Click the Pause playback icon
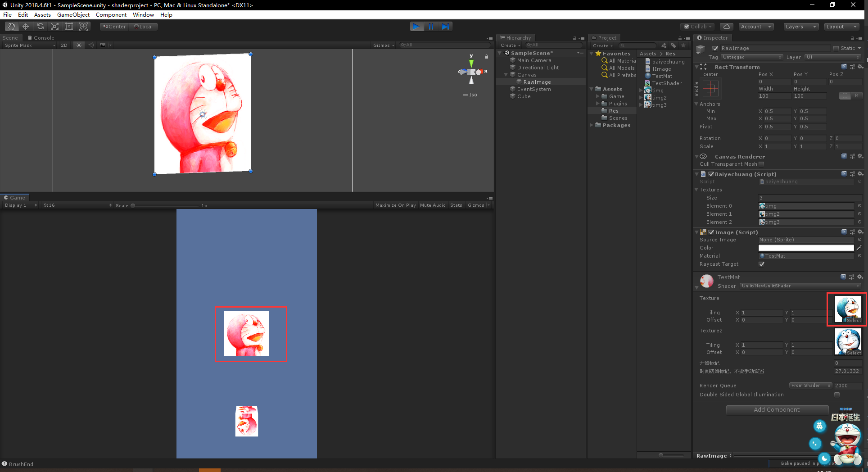 coord(431,27)
